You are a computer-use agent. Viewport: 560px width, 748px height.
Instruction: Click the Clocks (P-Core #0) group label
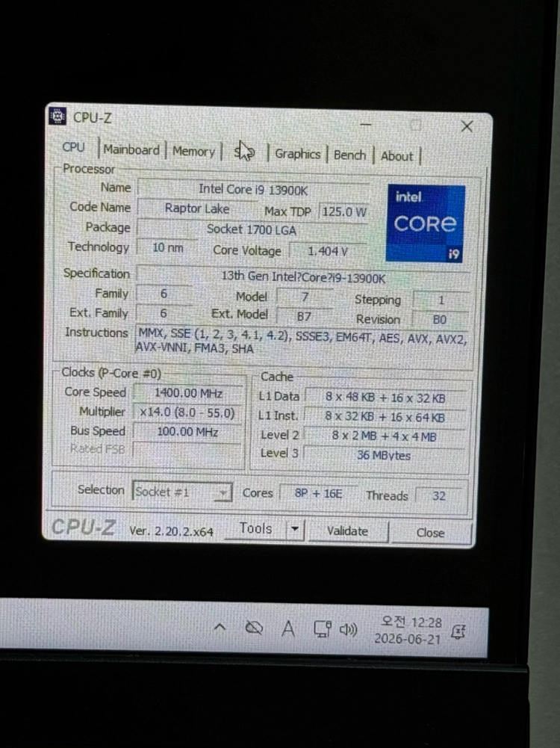pos(111,373)
